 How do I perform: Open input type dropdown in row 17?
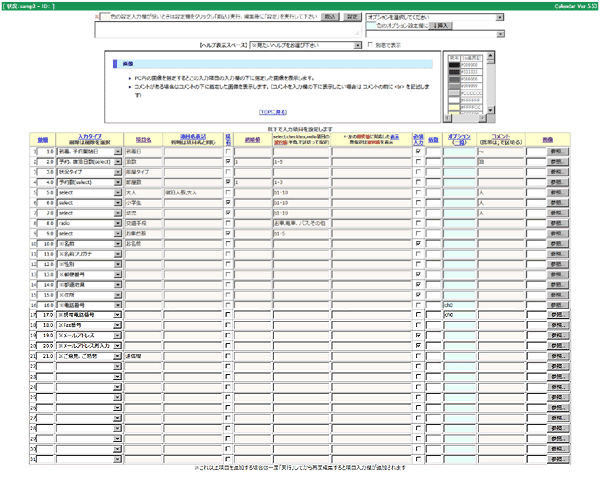pos(89,315)
